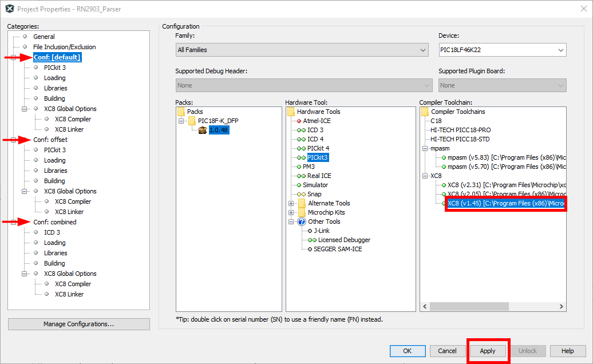The image size is (593, 364).
Task: Click the green dot beside Simulator
Action: [x=299, y=185]
